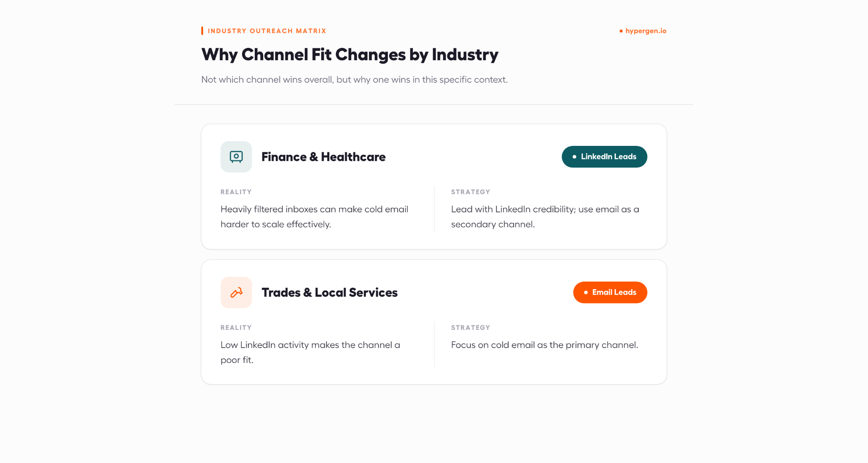The image size is (868, 463).
Task: Open the hypergen.io link
Action: tap(646, 31)
